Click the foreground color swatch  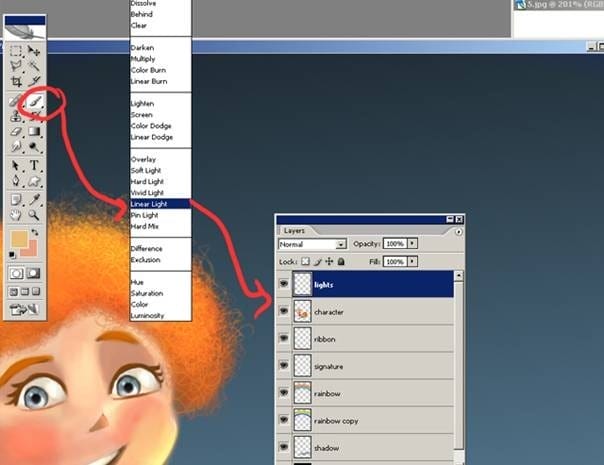(19, 239)
